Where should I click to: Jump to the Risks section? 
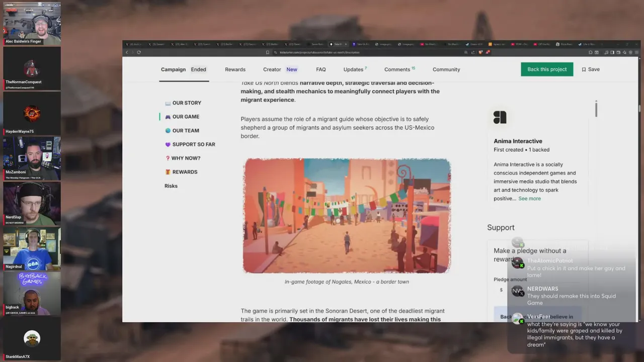click(x=171, y=186)
